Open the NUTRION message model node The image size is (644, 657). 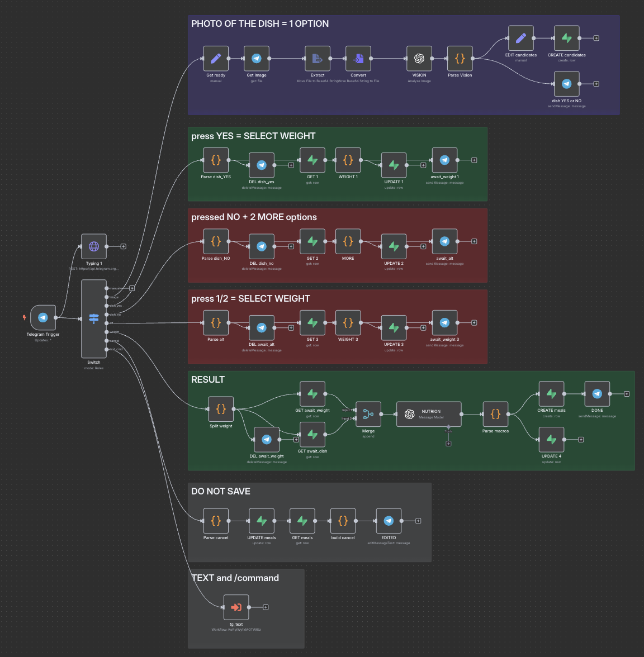429,414
